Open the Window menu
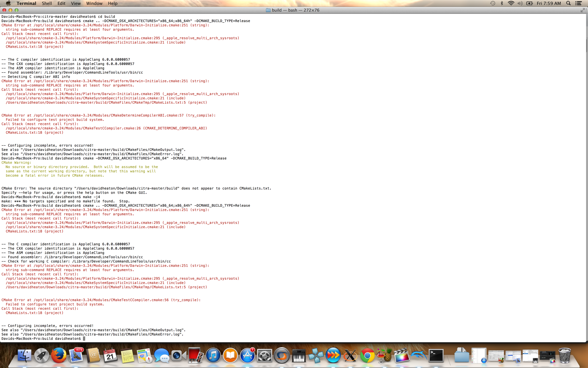The height and width of the screenshot is (368, 588). (94, 3)
